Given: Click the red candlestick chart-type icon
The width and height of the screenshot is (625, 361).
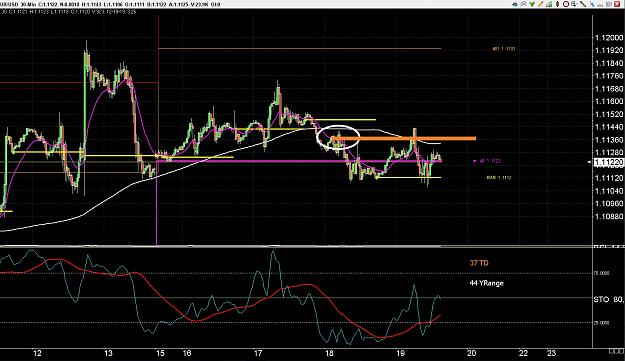Looking at the screenshot, I should tap(558, 4).
